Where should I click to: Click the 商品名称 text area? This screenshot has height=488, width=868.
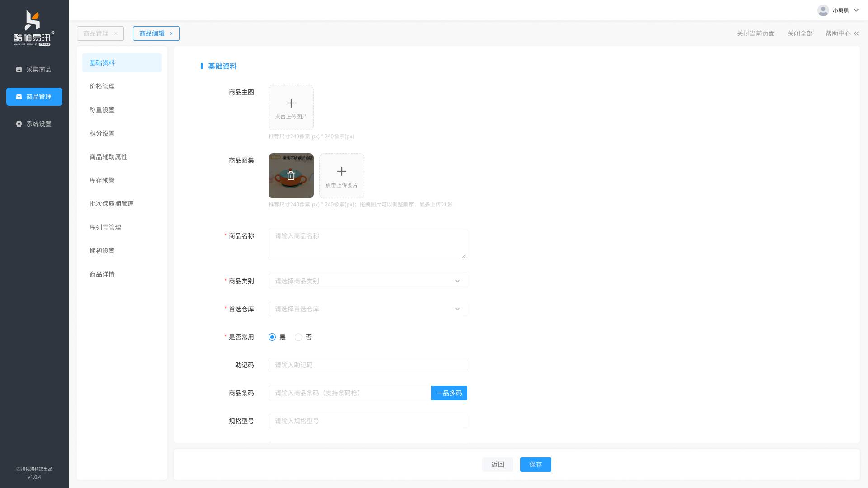368,244
